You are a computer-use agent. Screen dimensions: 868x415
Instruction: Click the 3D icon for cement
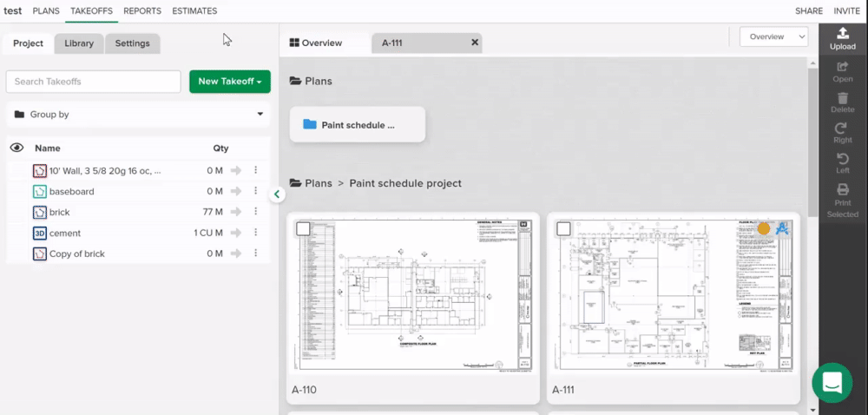tap(39, 233)
